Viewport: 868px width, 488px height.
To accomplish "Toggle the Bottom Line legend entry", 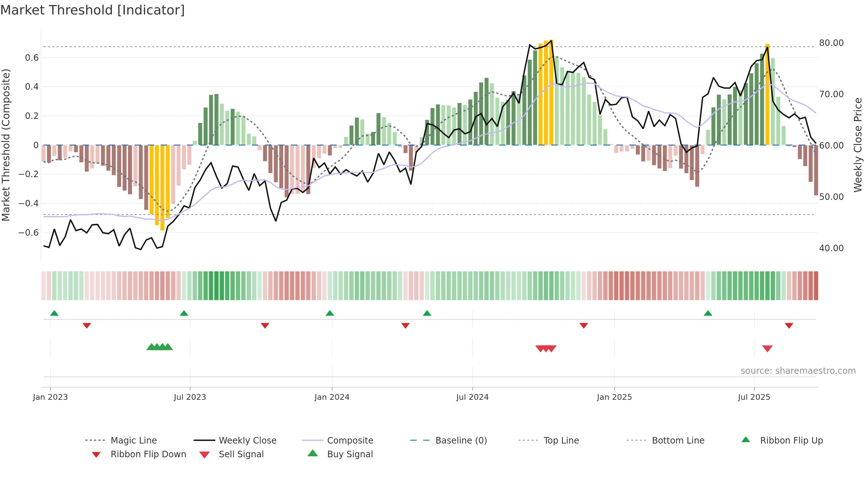I will pos(665,440).
